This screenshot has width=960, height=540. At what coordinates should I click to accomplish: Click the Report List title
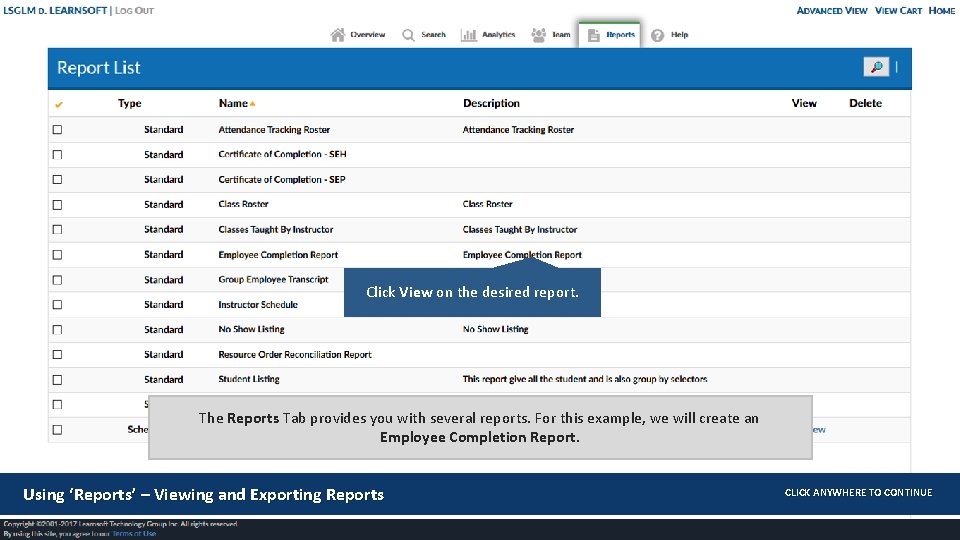point(99,68)
